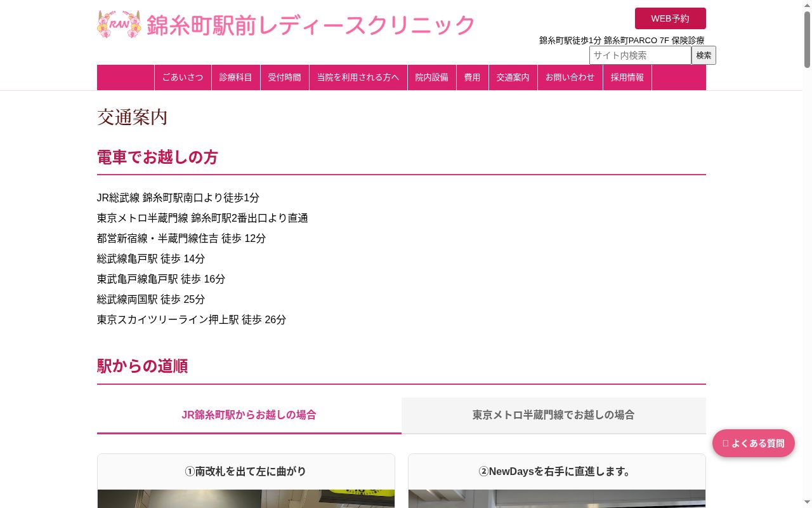Click the text 東武亀戸線亀戸駅 徒歩 16分
Screen dimensions: 812x508
click(161, 279)
